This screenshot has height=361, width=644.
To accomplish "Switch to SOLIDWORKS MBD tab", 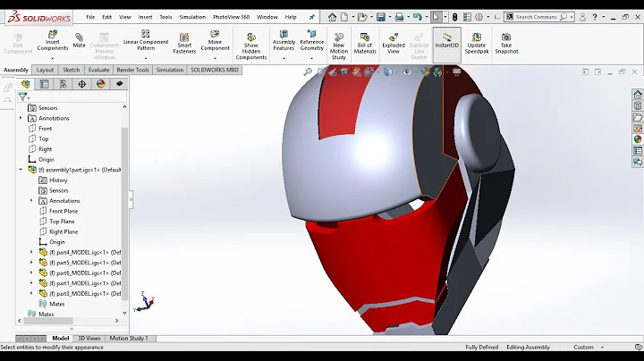I will point(215,70).
